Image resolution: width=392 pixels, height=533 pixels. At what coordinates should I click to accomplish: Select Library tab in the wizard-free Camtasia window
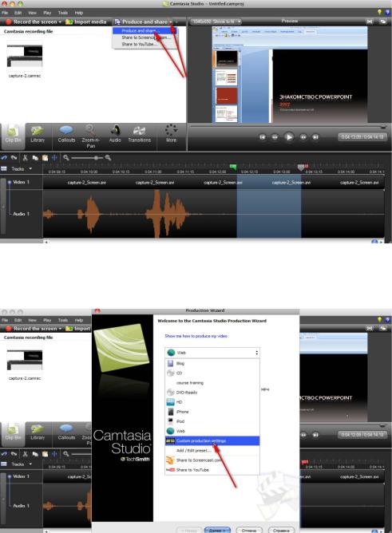[38, 134]
